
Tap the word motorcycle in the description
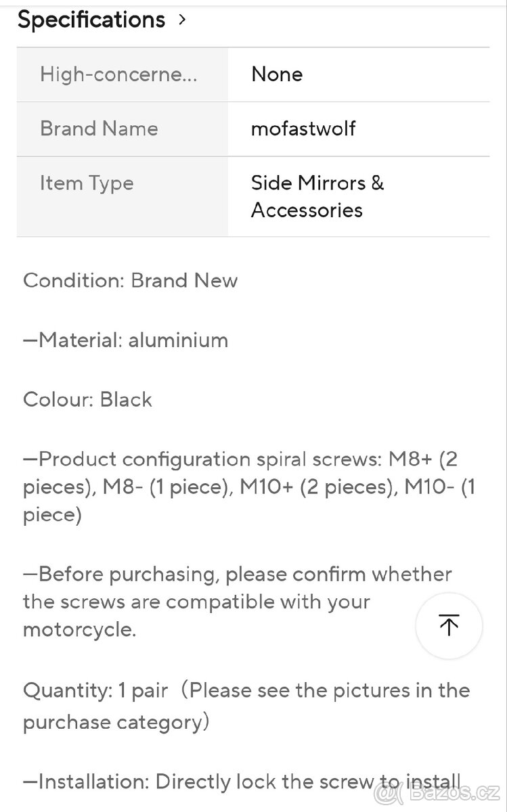[x=79, y=629]
